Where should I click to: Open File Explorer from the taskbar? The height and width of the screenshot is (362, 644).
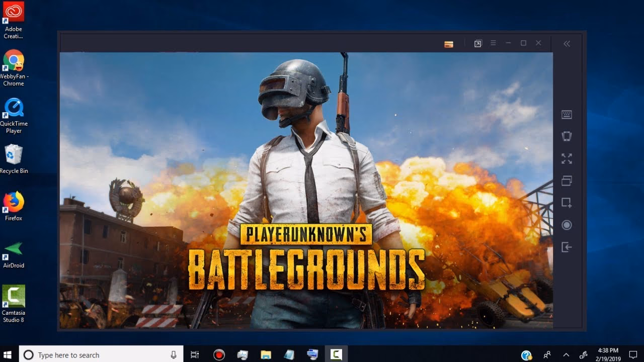pyautogui.click(x=265, y=354)
